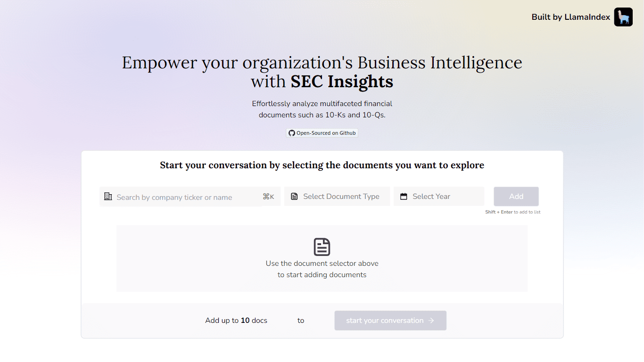Click the bold SEC Insights title
This screenshot has height=362, width=644.
342,82
